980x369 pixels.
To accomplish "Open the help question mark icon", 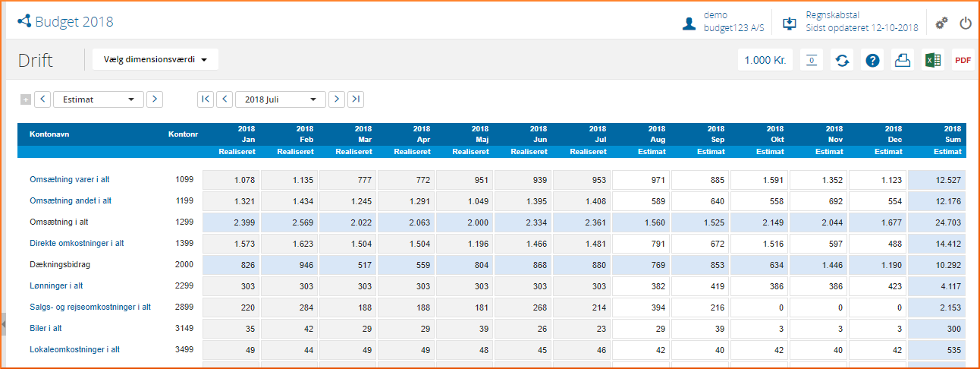I will coord(872,60).
